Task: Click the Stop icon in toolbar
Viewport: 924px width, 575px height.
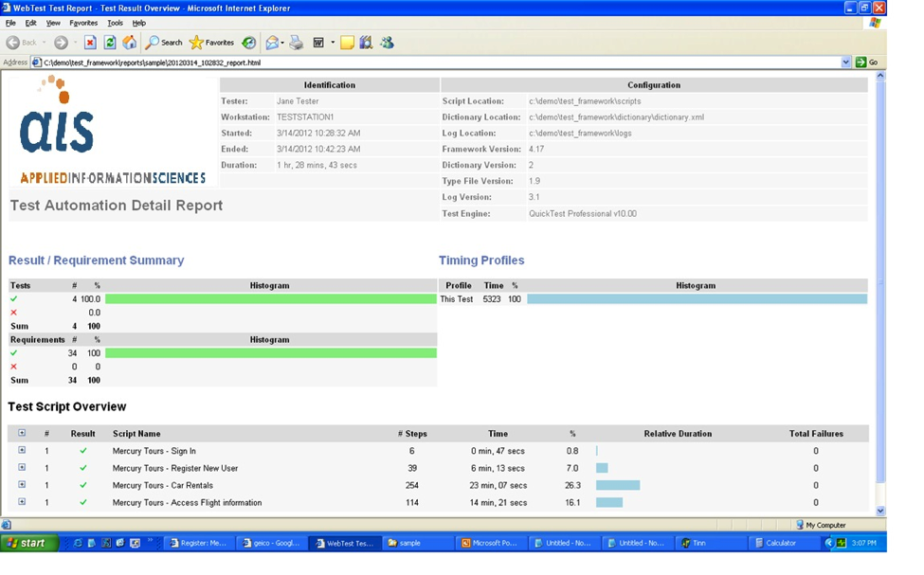Action: [90, 43]
